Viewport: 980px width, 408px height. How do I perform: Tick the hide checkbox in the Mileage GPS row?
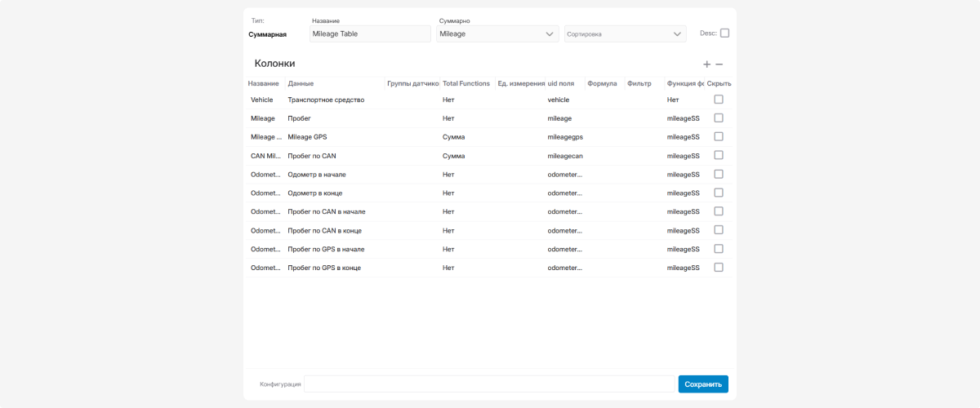tap(719, 137)
